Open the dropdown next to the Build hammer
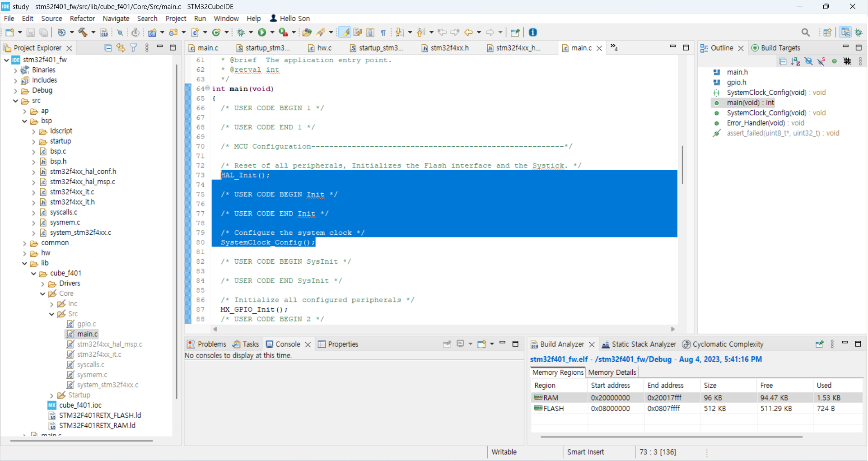868x461 pixels. pyautogui.click(x=93, y=33)
